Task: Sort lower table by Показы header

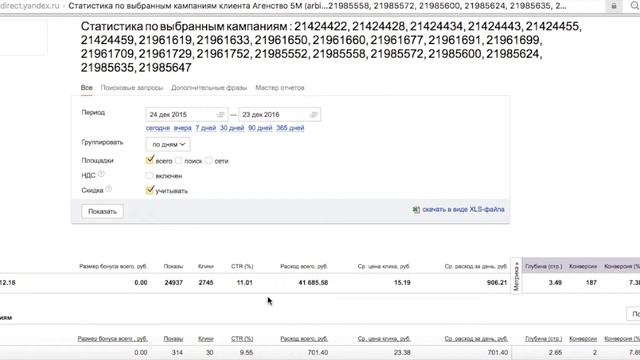Action: click(x=173, y=339)
